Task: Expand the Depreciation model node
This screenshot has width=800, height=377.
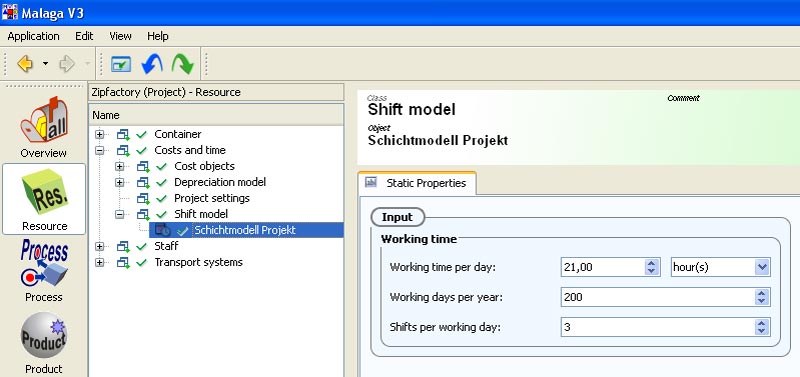Action: pyautogui.click(x=119, y=182)
